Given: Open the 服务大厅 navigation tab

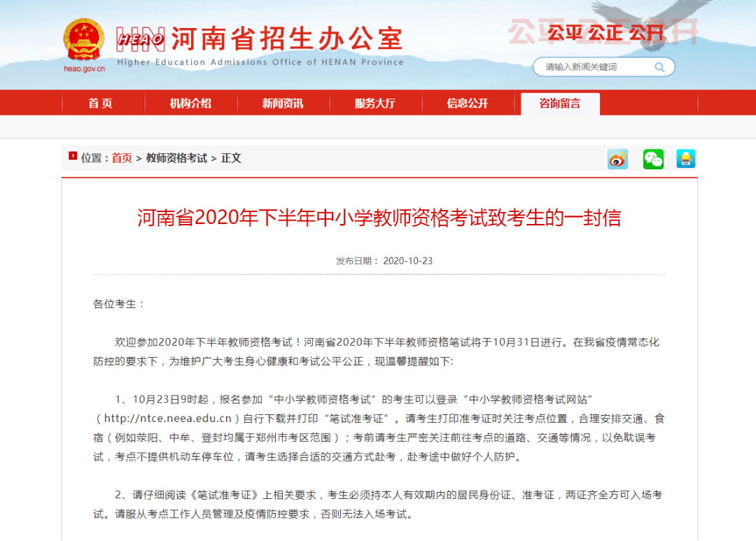Looking at the screenshot, I should 375,103.
